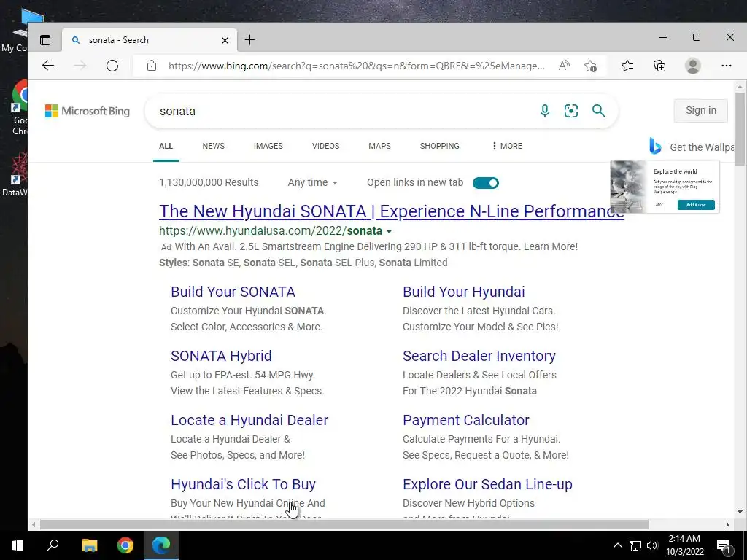The image size is (747, 560).
Task: Open the Collections icon
Action: point(659,66)
